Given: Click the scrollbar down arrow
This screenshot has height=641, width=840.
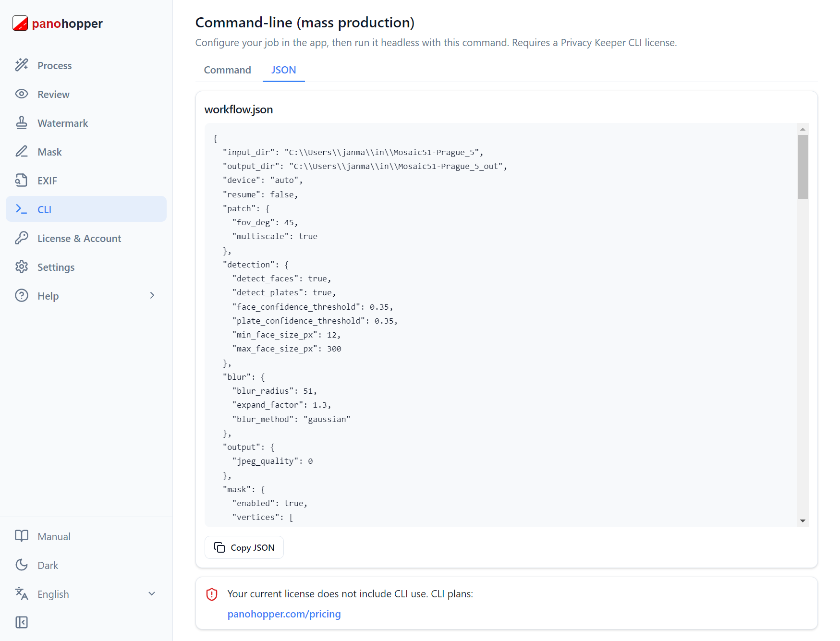Looking at the screenshot, I should [803, 521].
